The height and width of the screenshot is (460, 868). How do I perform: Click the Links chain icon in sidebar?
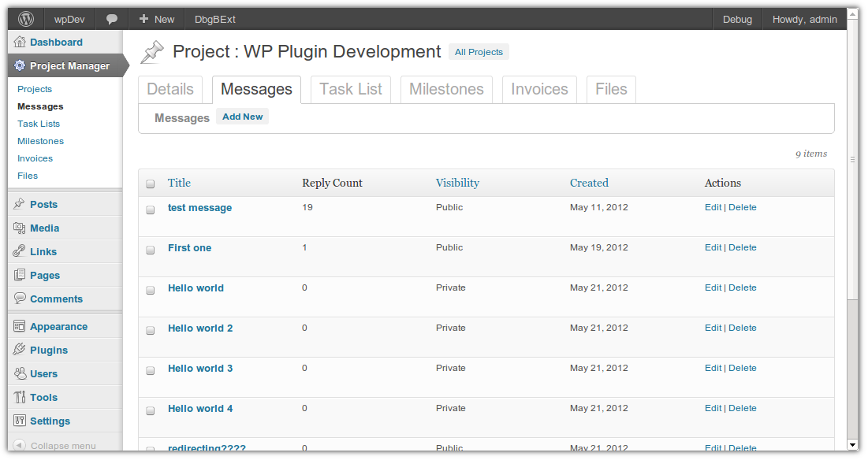20,252
